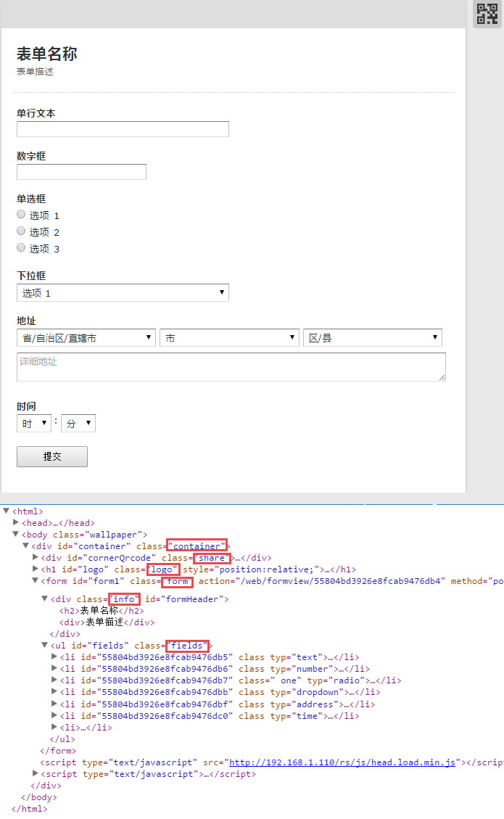Expand the div#cornerQrcode node
The image size is (504, 819).
[x=35, y=557]
